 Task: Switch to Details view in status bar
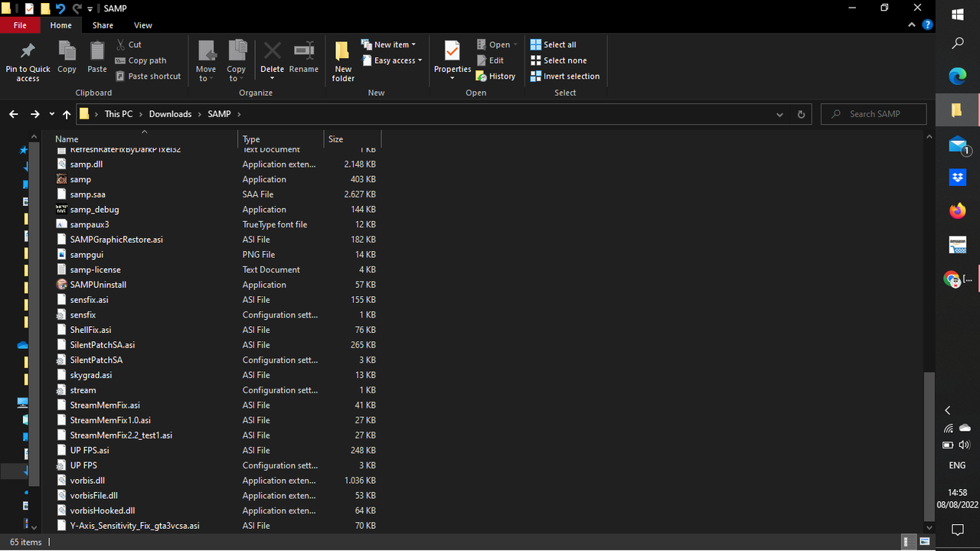point(907,542)
